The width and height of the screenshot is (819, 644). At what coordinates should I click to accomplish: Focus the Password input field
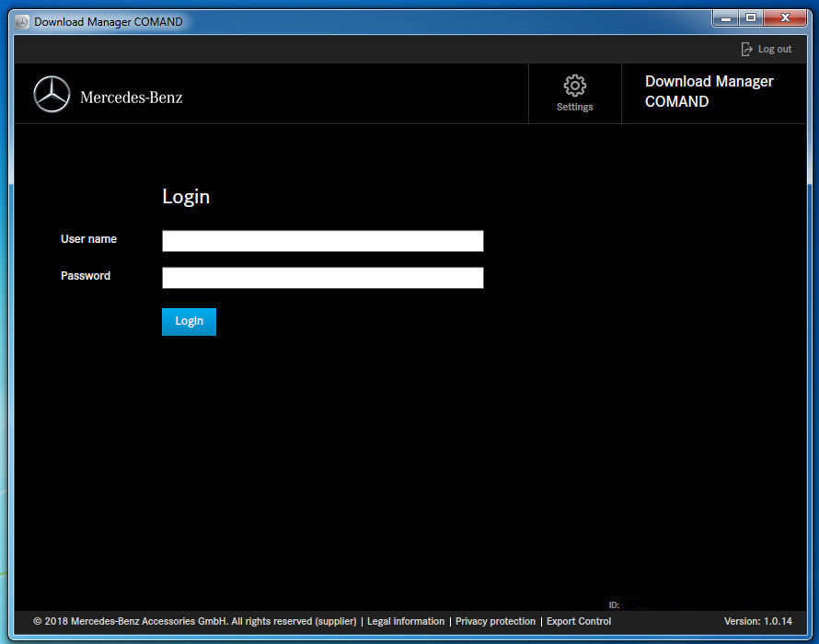click(x=322, y=277)
